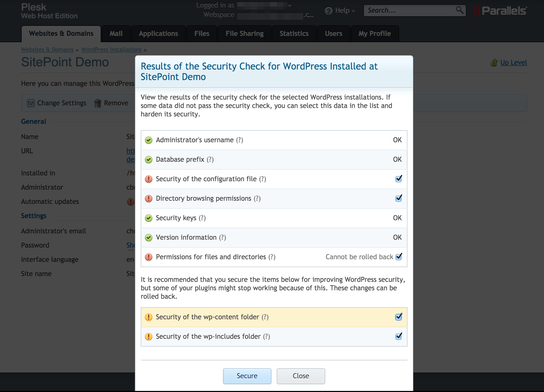Click the red warning icon for configuration file security
Image resolution: width=544 pixels, height=392 pixels.
click(149, 179)
